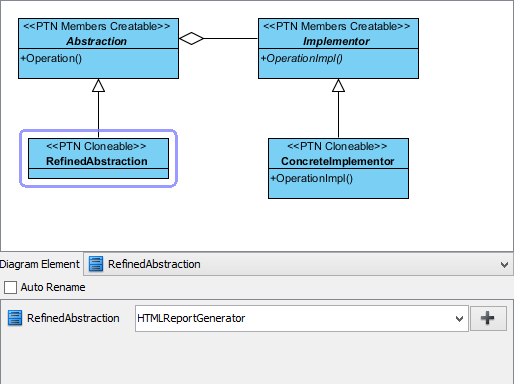Click the aggregation diamond connector
This screenshot has width=514, height=384.
[x=191, y=38]
